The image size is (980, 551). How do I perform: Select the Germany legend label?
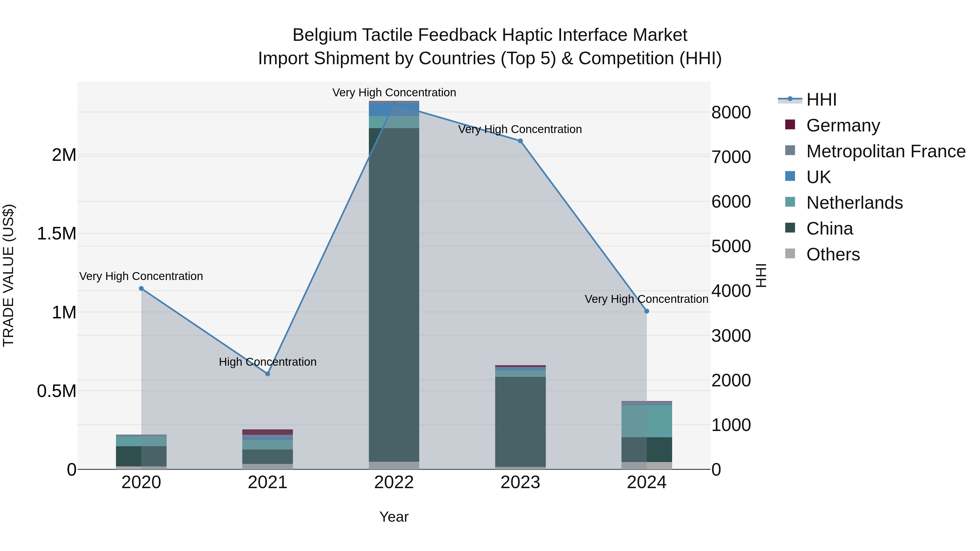tap(843, 125)
